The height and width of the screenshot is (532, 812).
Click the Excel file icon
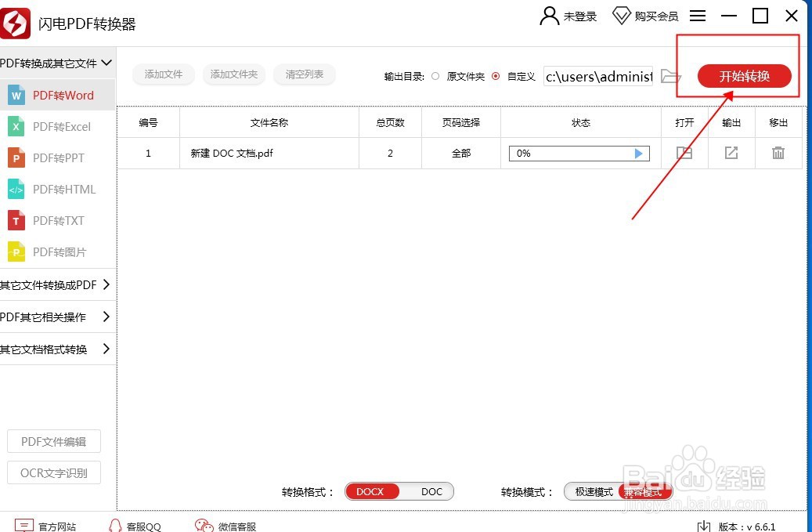coord(16,127)
